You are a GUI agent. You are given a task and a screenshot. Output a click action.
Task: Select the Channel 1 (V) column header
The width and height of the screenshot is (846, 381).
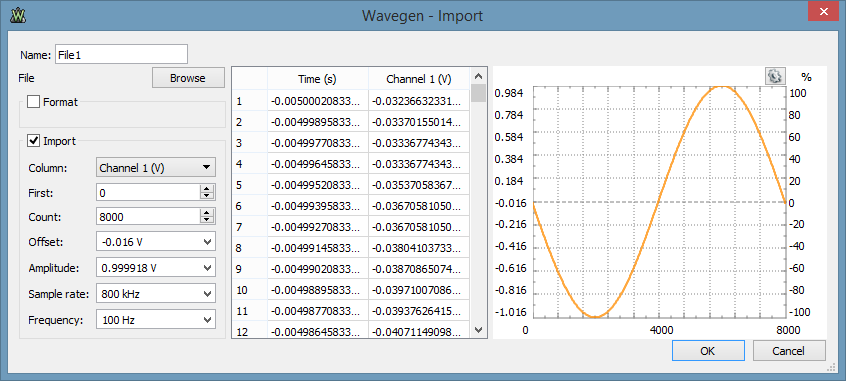click(419, 79)
